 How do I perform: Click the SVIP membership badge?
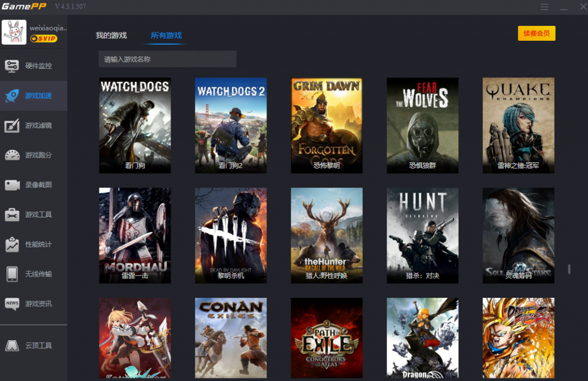coord(44,38)
